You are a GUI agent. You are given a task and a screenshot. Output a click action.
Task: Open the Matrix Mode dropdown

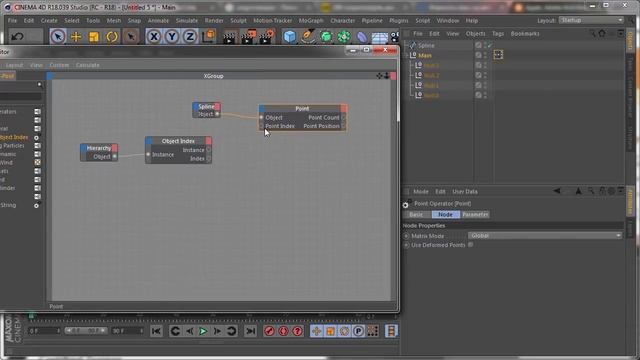[545, 236]
